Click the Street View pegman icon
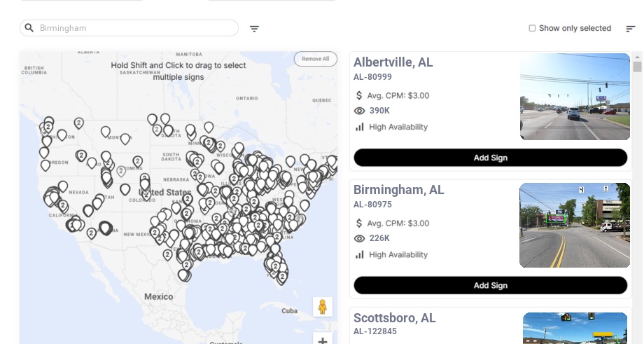 click(323, 307)
